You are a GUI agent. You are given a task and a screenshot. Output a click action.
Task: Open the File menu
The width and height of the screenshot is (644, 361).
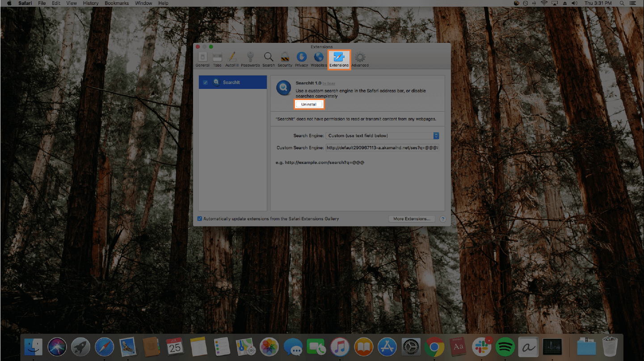pos(42,3)
